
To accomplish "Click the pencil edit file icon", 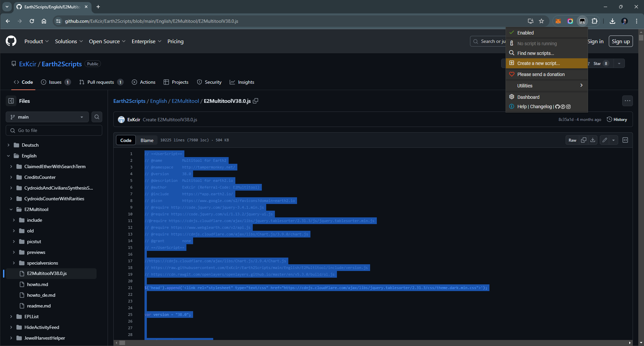I will 604,140.
